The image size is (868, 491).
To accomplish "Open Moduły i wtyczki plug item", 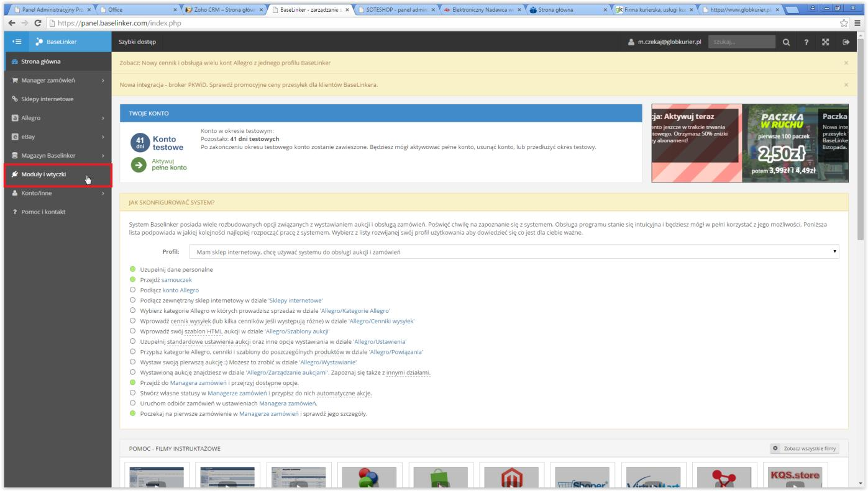I will (x=58, y=174).
